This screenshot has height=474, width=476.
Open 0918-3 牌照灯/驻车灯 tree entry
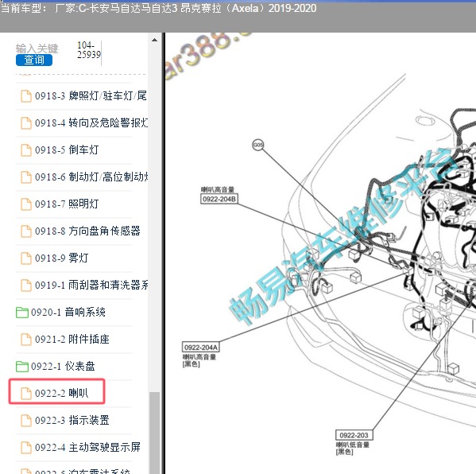pos(91,95)
